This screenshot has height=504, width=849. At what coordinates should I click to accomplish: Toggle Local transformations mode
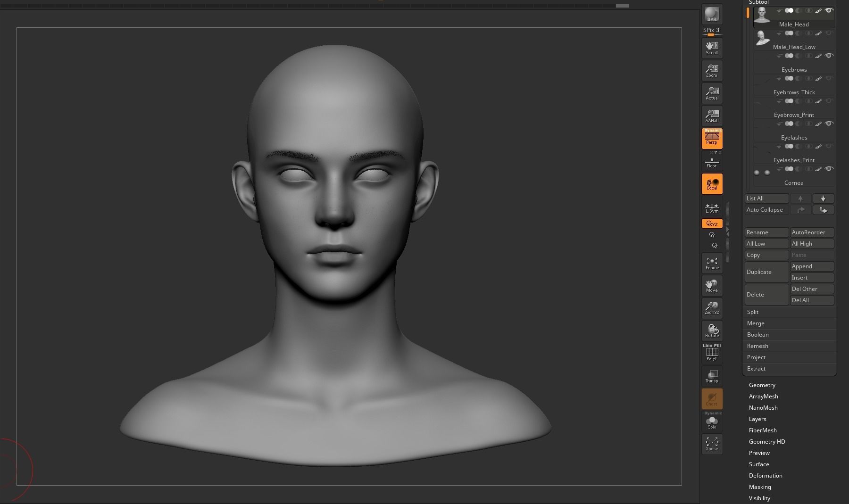(712, 184)
